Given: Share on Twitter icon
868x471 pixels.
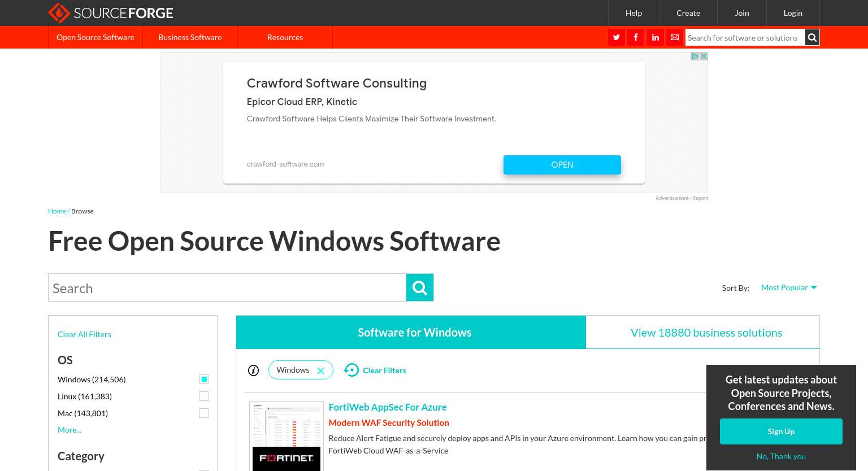Looking at the screenshot, I should [x=617, y=37].
